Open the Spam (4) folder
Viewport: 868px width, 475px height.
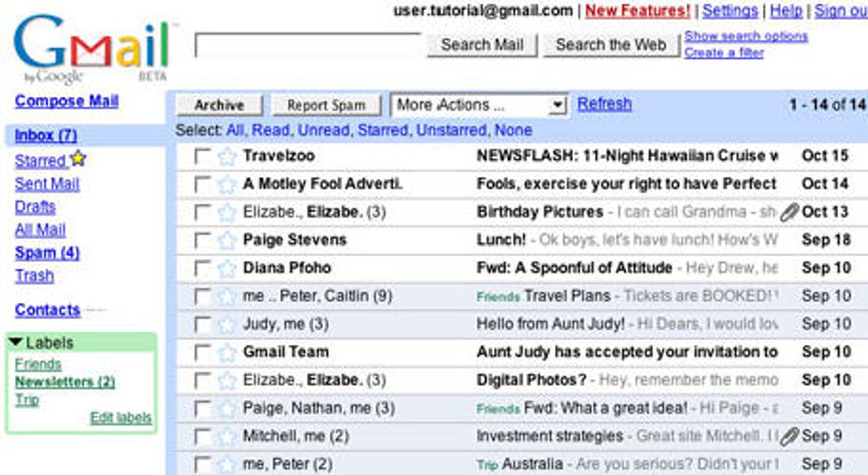point(47,253)
